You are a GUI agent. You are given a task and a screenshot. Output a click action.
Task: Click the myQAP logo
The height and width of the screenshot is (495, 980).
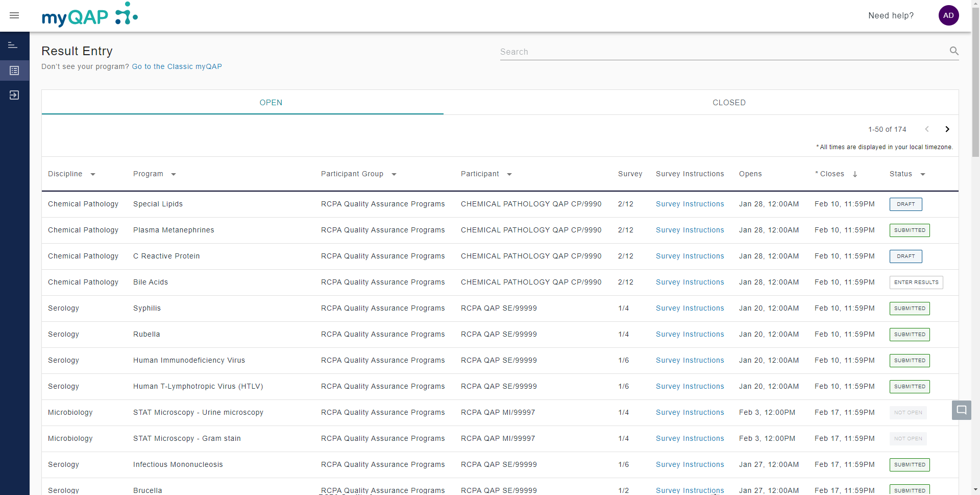(x=90, y=15)
